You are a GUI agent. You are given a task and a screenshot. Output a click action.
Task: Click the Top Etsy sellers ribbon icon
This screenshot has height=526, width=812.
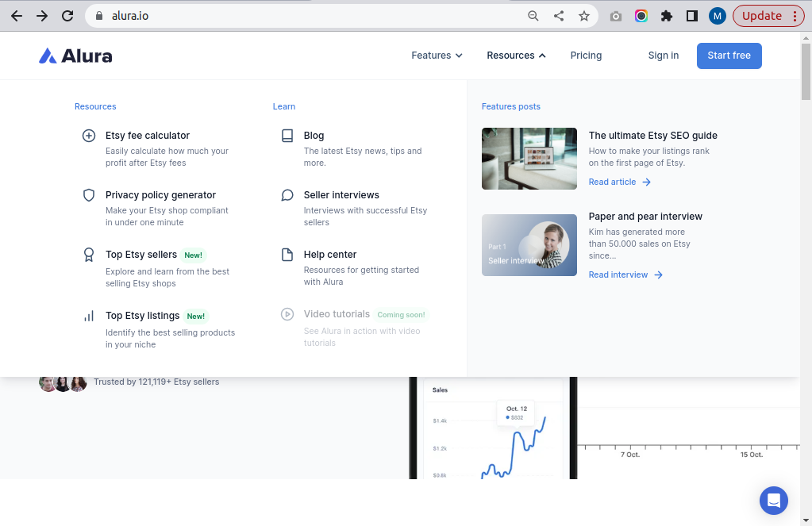(89, 255)
